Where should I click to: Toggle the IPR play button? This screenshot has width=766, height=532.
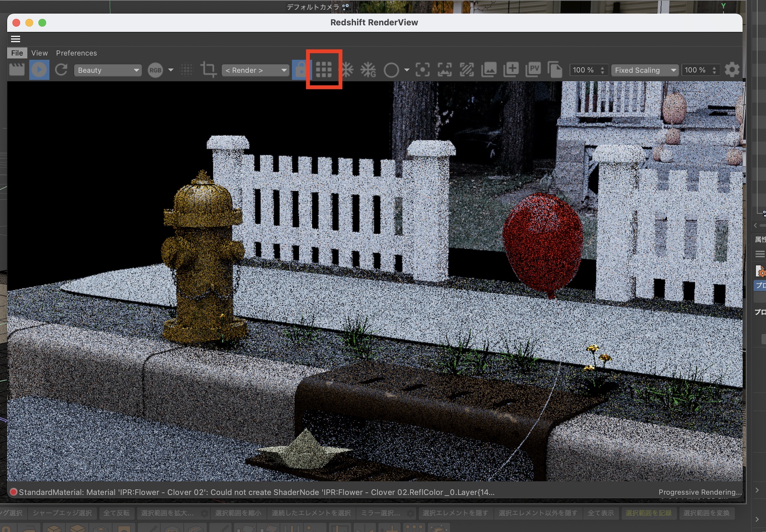pos(39,70)
